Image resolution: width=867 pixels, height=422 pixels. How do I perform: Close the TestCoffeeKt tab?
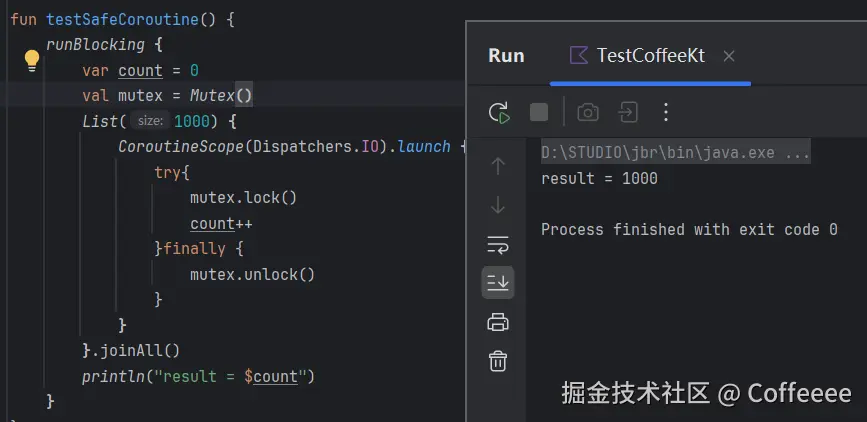729,56
